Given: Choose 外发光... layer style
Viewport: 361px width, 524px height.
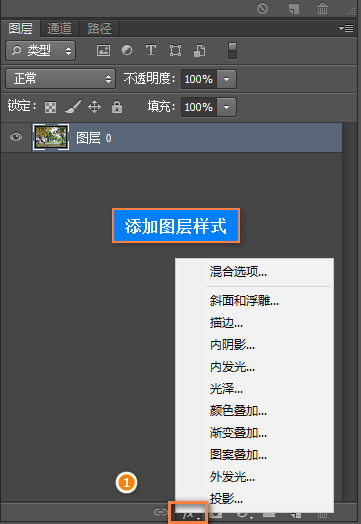Looking at the screenshot, I should pyautogui.click(x=254, y=477).
